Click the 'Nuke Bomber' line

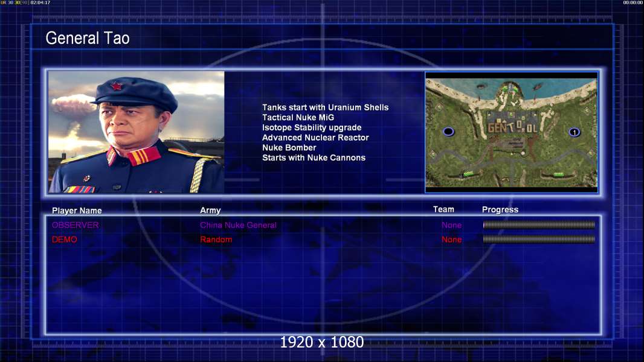(289, 148)
